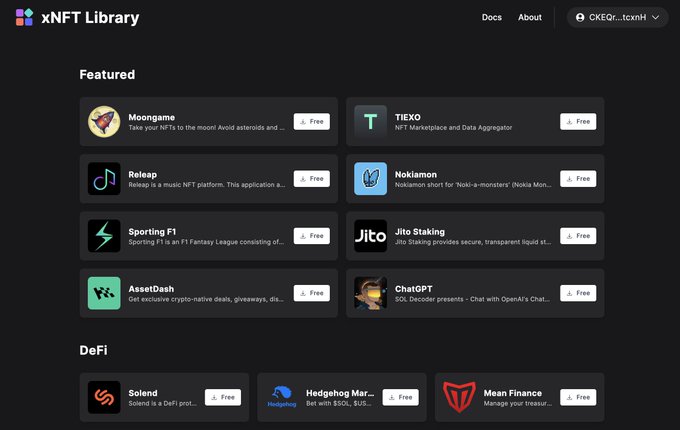Select the TIEXO app title
This screenshot has height=430, width=680.
pyautogui.click(x=408, y=117)
